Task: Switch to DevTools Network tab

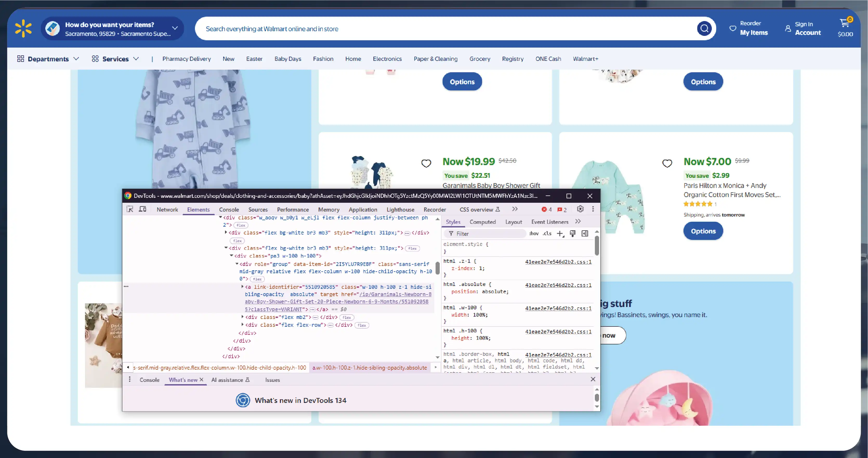Action: click(167, 209)
